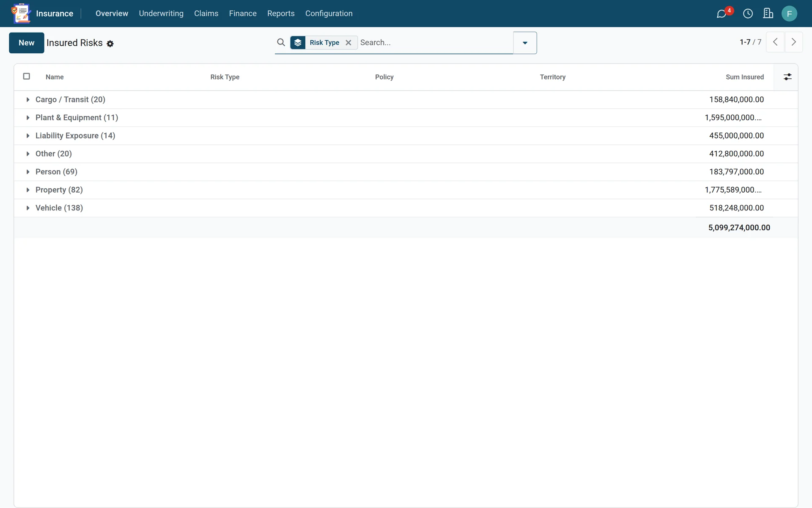Click the magnifier search icon
Viewport: 812px width, 508px height.
tap(281, 42)
